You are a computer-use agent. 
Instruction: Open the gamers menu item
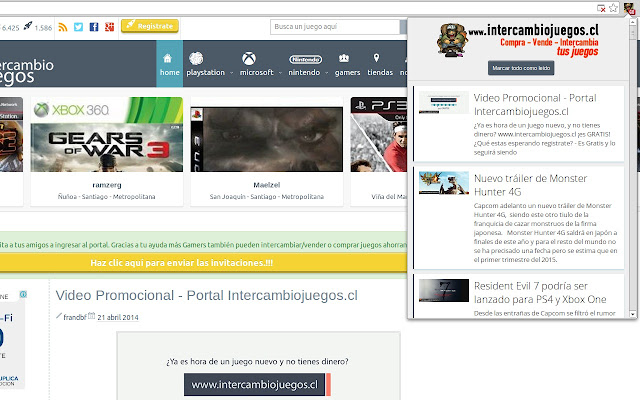click(x=347, y=72)
